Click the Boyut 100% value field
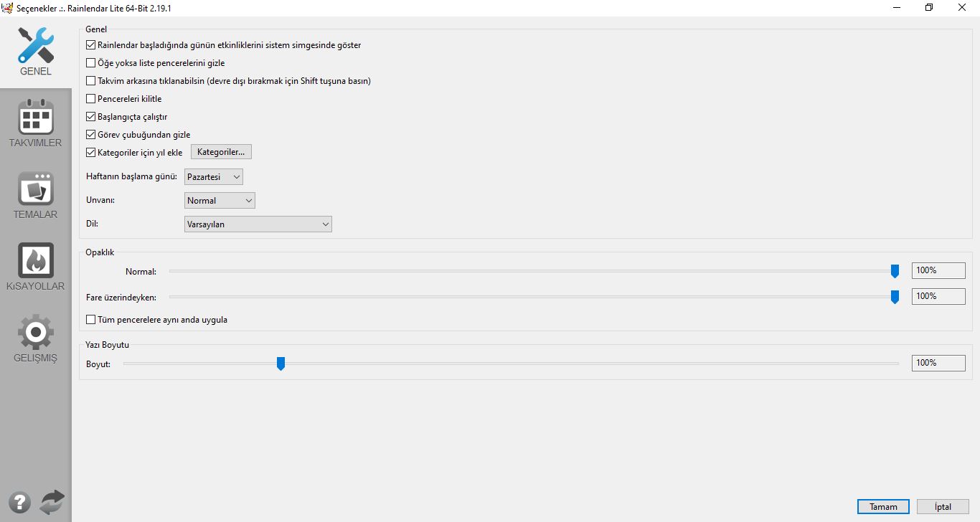Screen dimensions: 980x522 tap(938, 363)
